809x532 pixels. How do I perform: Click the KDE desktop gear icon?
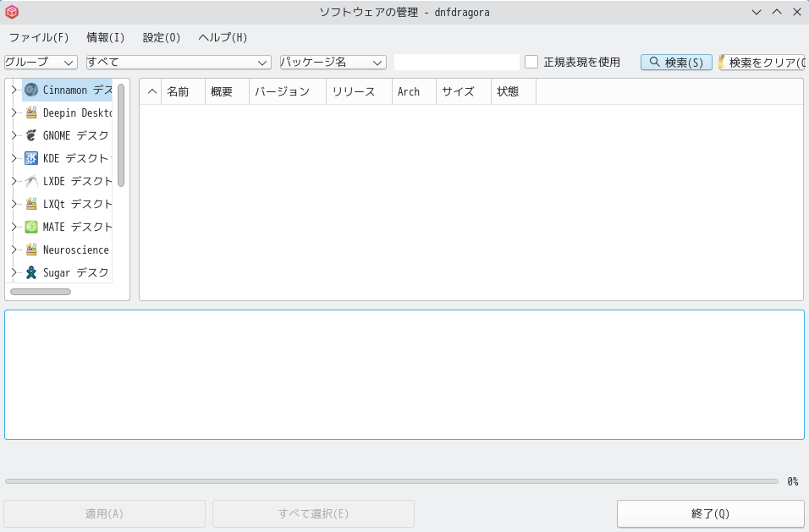click(x=31, y=158)
